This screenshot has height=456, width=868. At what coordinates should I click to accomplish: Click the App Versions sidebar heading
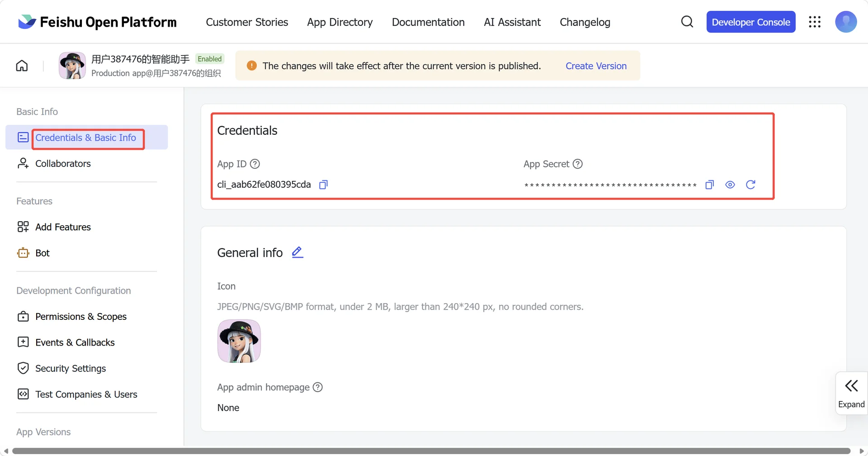coord(43,432)
